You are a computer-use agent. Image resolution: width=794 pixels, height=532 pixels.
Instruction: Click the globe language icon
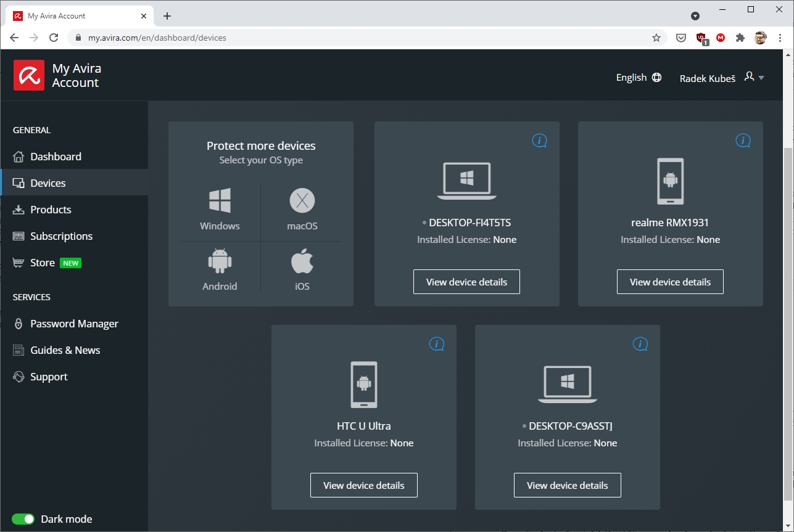[x=656, y=78]
